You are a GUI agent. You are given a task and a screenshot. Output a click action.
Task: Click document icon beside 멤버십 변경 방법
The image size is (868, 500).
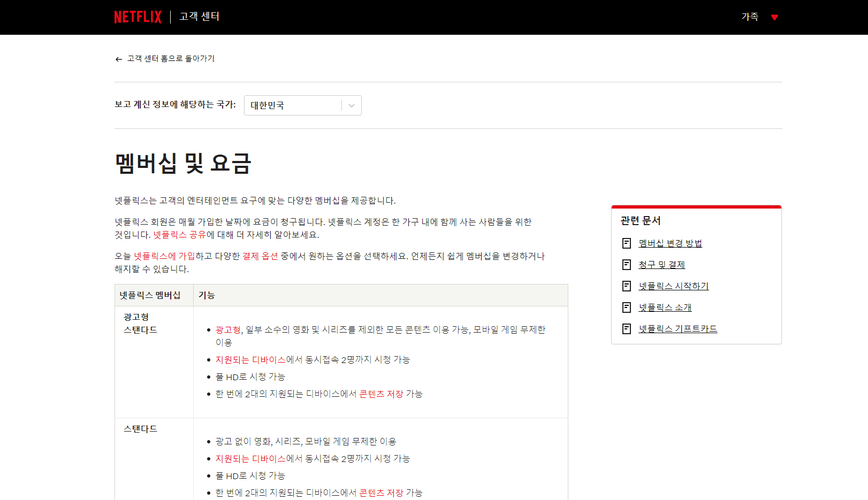coord(627,243)
